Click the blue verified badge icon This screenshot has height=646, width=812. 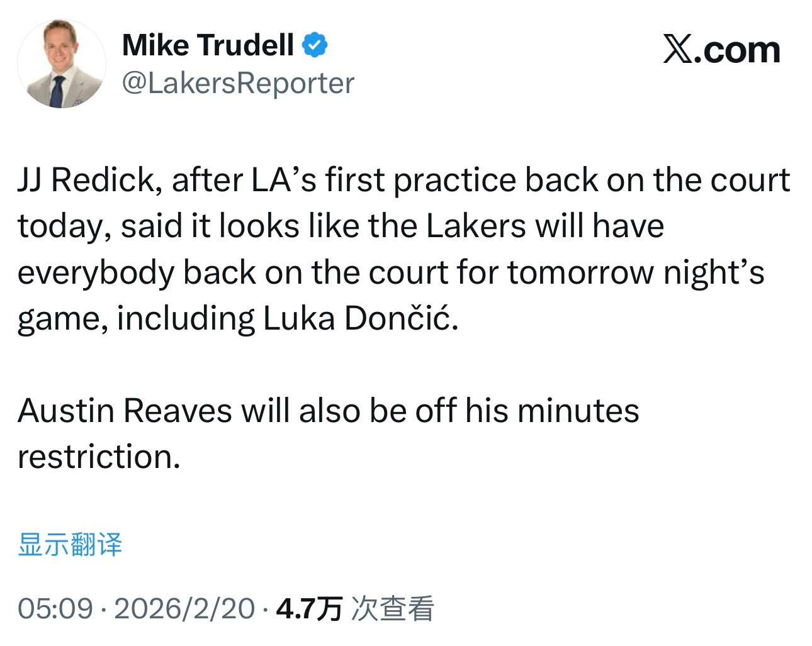315,45
